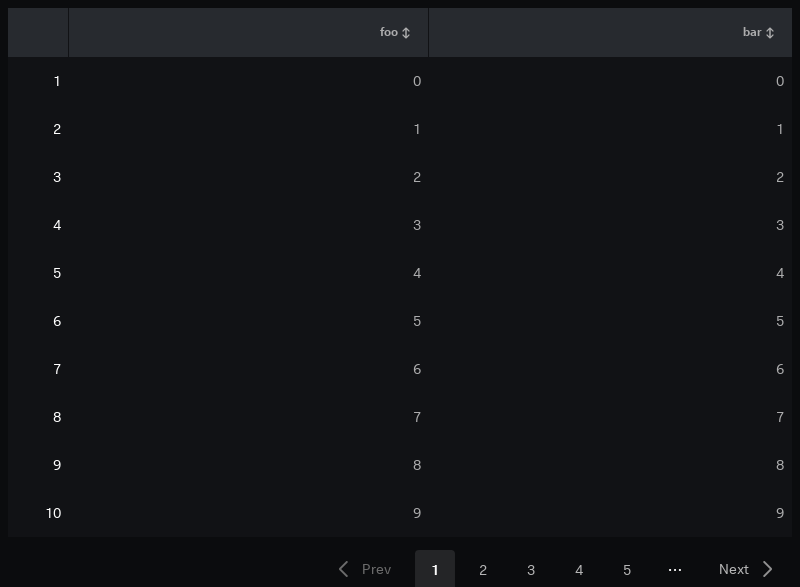Viewport: 800px width, 587px height.
Task: Select row index 6
Action: 57,321
